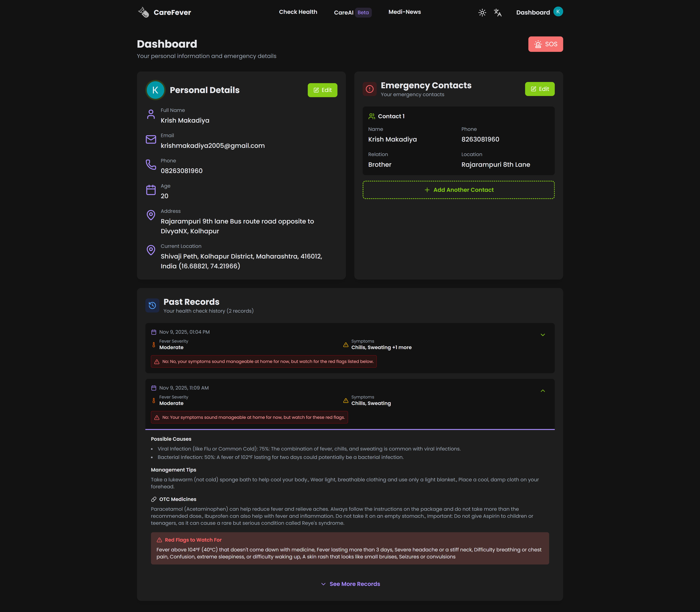This screenshot has height=612, width=700.
Task: Click the CareFever logo icon
Action: [144, 12]
